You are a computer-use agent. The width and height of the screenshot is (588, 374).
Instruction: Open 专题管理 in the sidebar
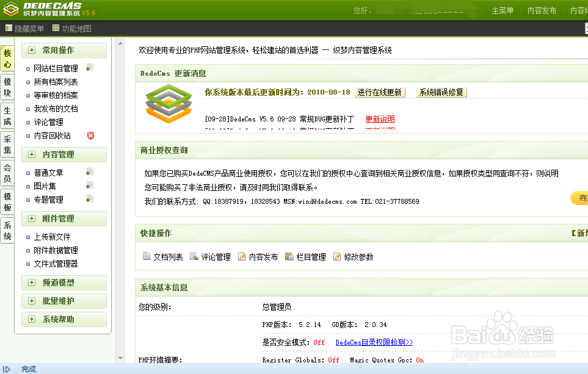point(48,200)
